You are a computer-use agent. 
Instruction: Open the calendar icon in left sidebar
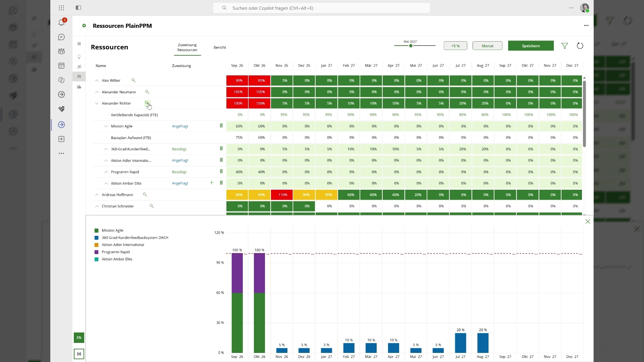[61, 66]
